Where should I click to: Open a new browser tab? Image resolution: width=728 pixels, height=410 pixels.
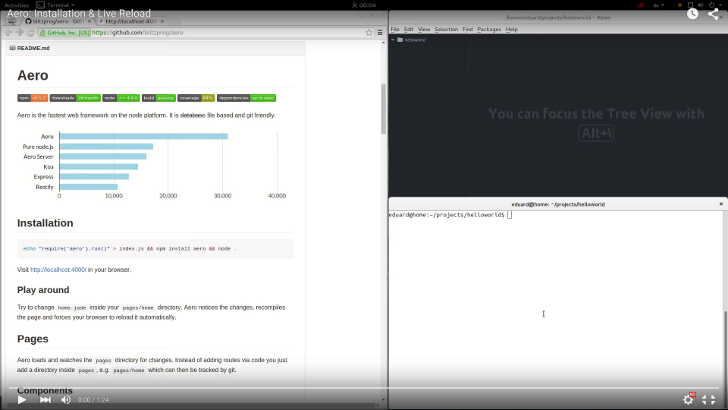175,21
